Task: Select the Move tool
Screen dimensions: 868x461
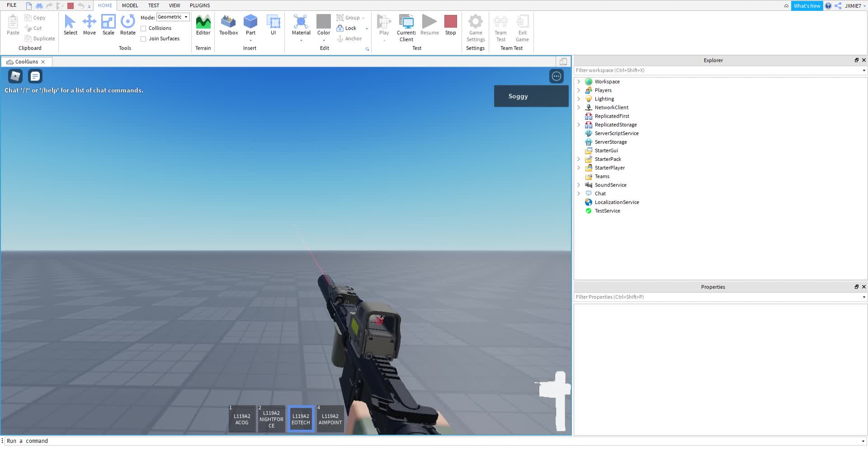Action: coord(89,24)
